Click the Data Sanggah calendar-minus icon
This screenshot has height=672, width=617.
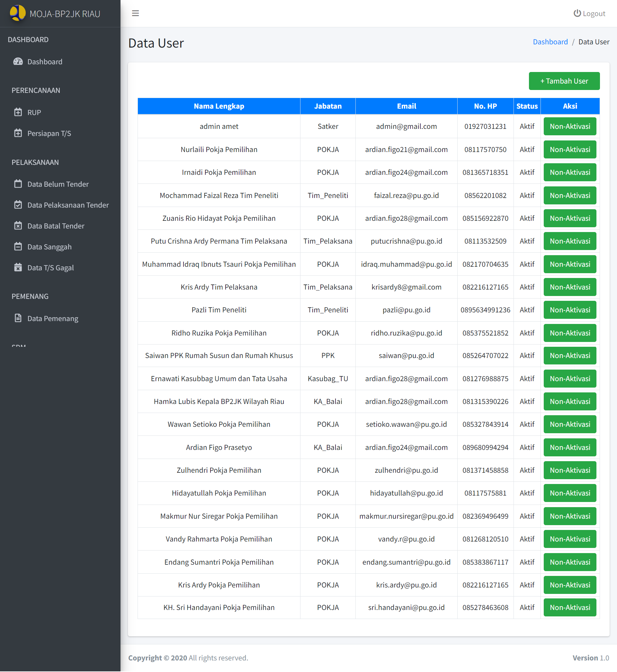pos(18,247)
